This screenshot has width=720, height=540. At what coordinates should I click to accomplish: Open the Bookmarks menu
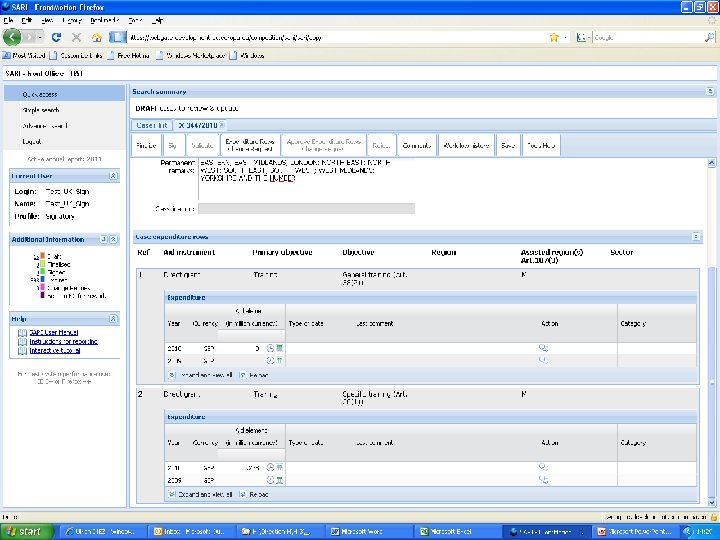click(x=105, y=20)
